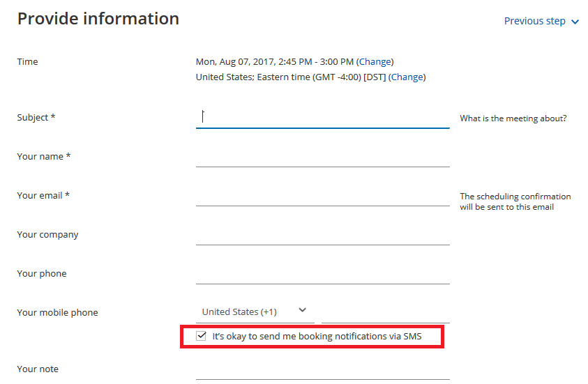
Task: Click the country code dropdown arrow
Action: tap(302, 310)
